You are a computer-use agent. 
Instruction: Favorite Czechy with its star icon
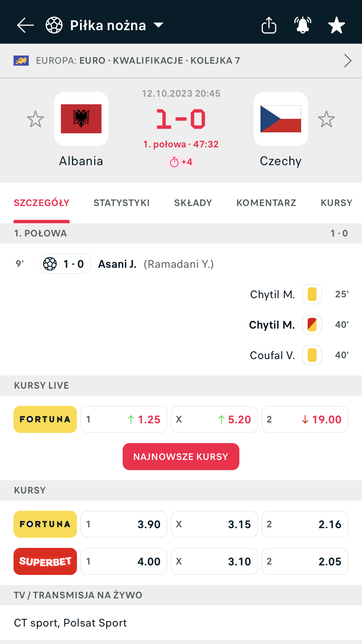point(326,119)
